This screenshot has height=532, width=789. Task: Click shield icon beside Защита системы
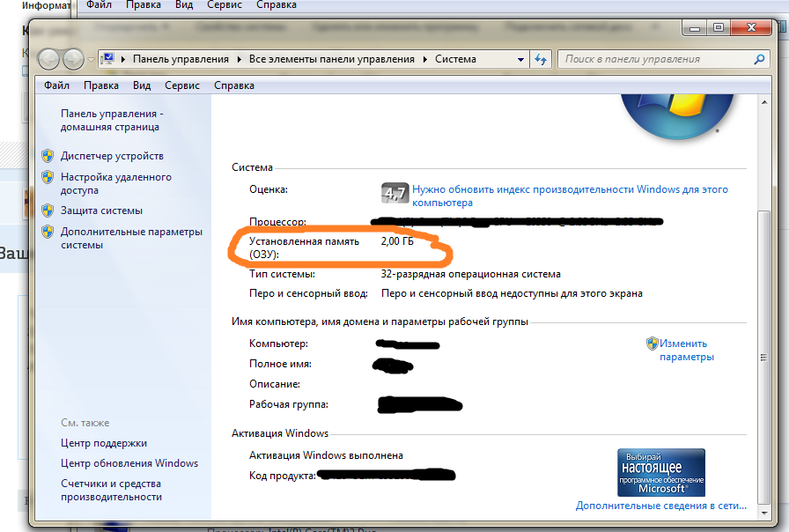(48, 211)
